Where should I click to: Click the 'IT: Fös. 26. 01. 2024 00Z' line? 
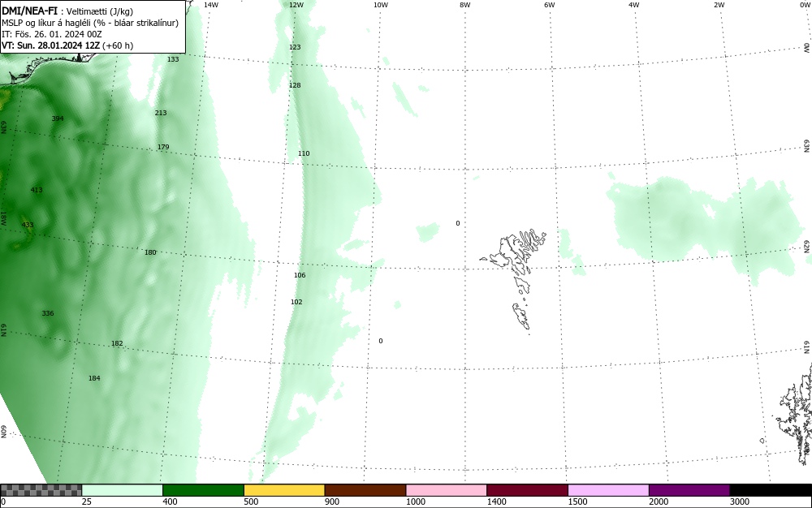52,34
